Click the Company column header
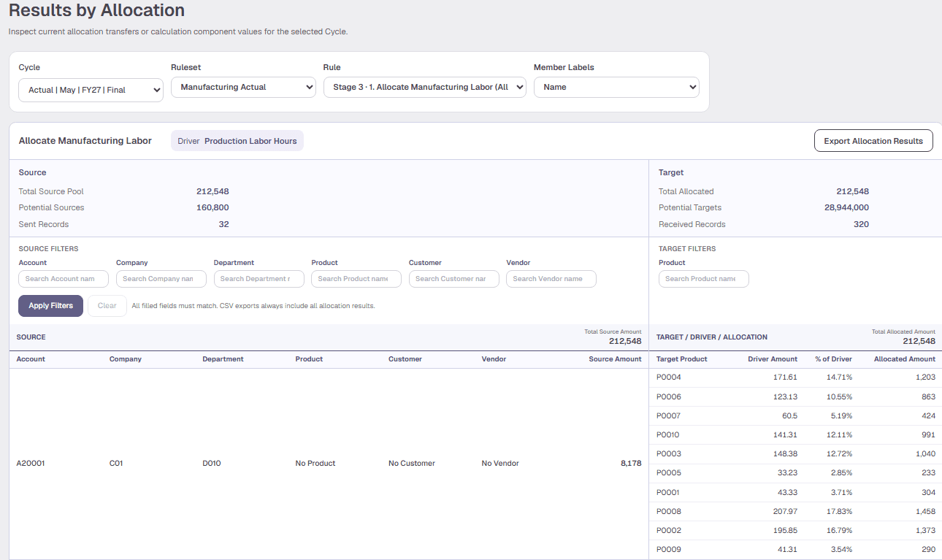This screenshot has width=942, height=560. 126,359
